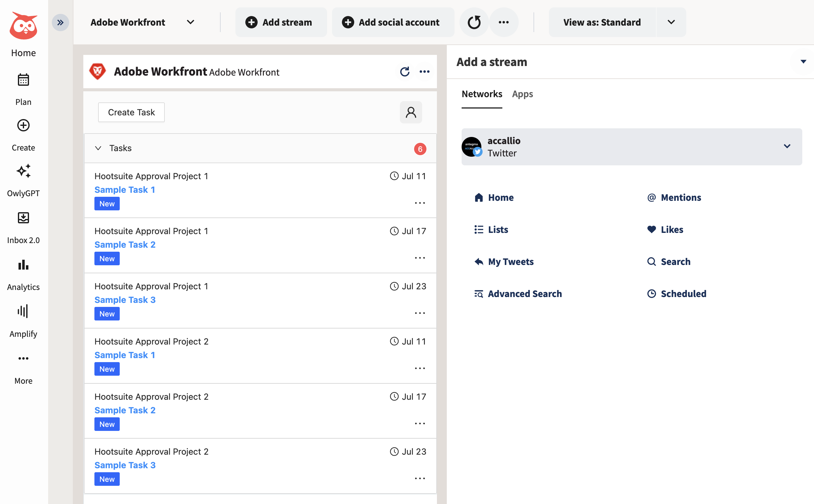This screenshot has width=814, height=504.
Task: Click the Add stream button
Action: [x=281, y=22]
